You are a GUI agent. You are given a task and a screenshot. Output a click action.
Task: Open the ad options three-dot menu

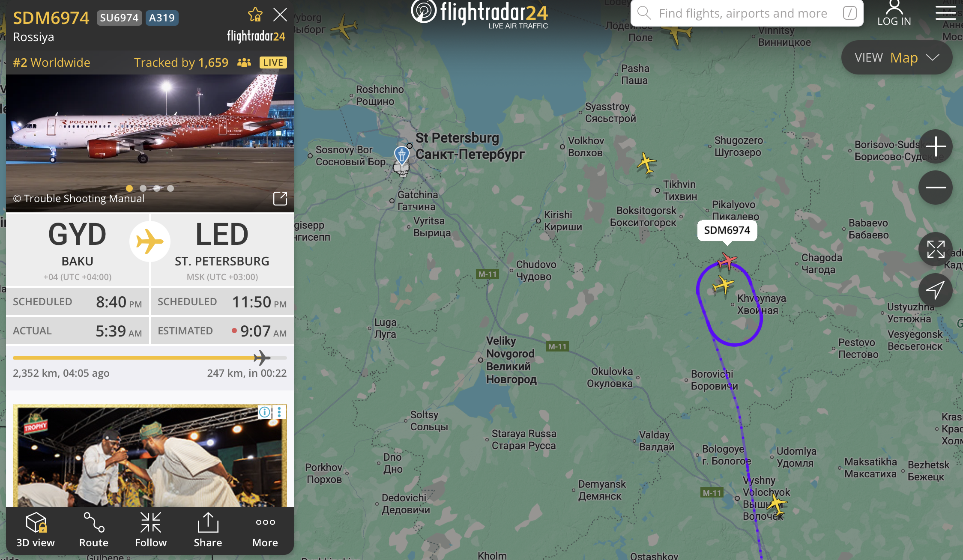click(x=279, y=412)
